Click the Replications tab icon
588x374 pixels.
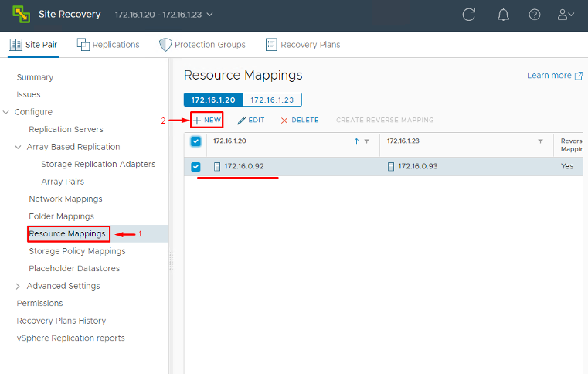click(x=83, y=45)
